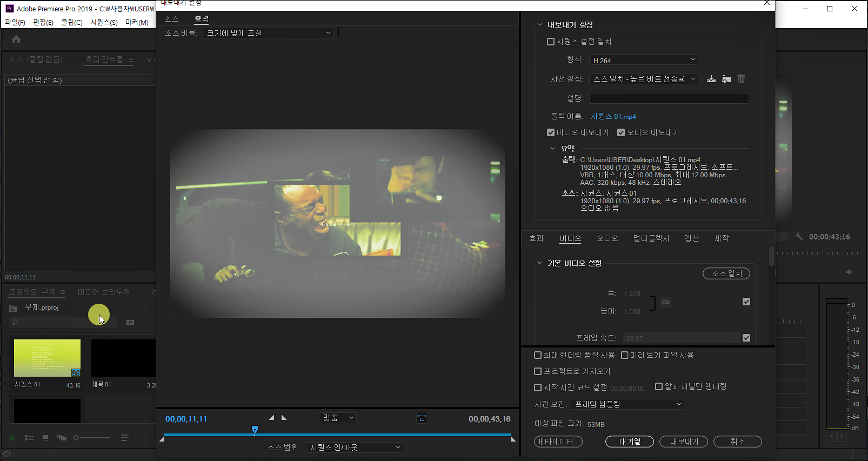The width and height of the screenshot is (868, 461).
Task: Set the Out point marker
Action: [x=284, y=418]
